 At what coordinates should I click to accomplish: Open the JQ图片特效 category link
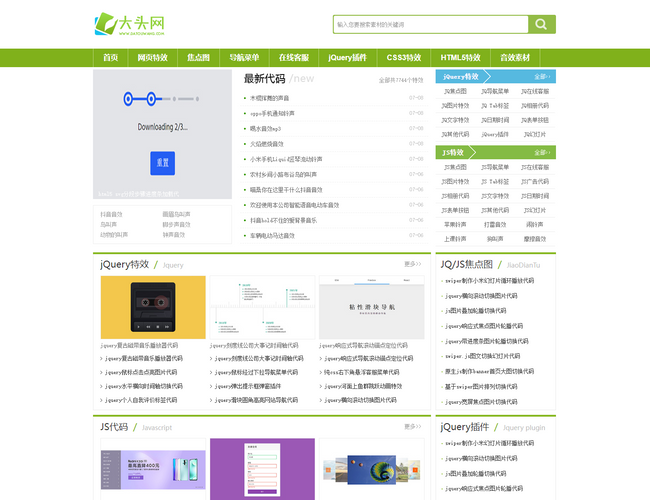tap(455, 106)
